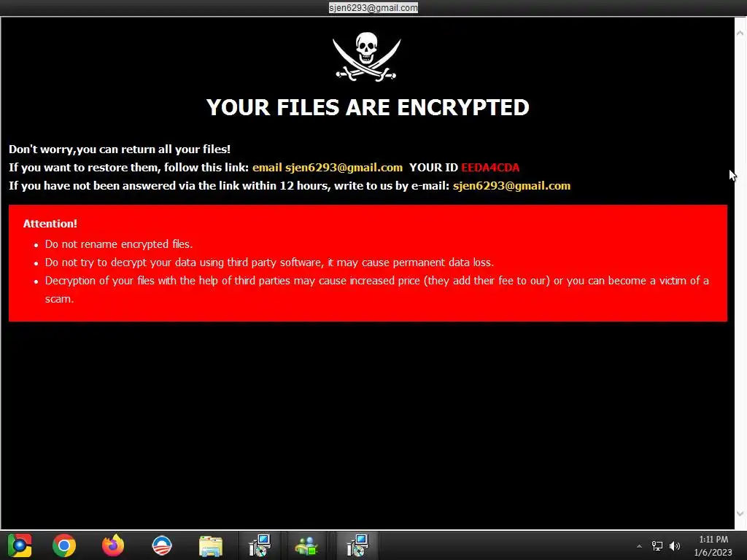Open the volume speaker icon in tray

point(675,546)
